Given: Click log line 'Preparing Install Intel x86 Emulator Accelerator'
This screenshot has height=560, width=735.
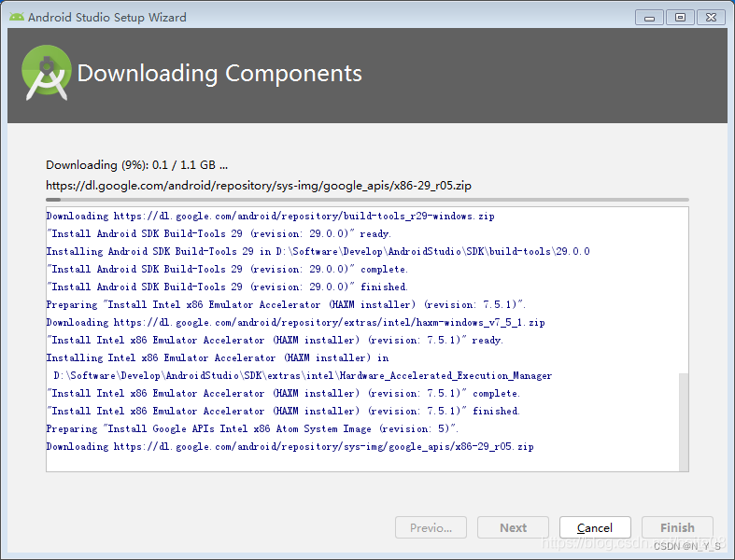Looking at the screenshot, I should (286, 305).
